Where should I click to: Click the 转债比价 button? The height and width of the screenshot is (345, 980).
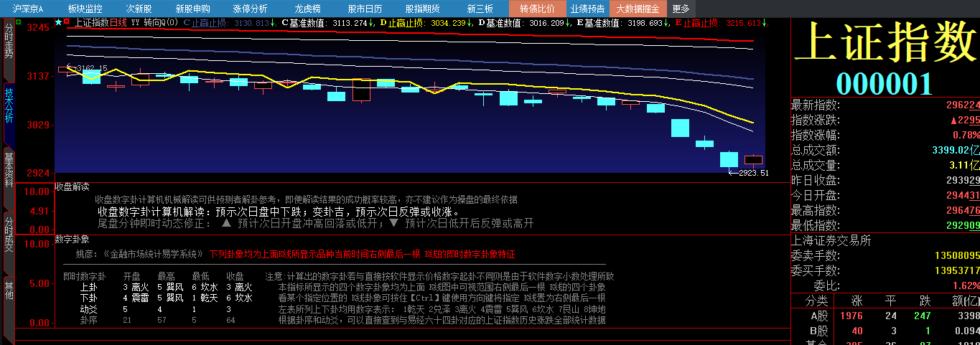[x=537, y=9]
